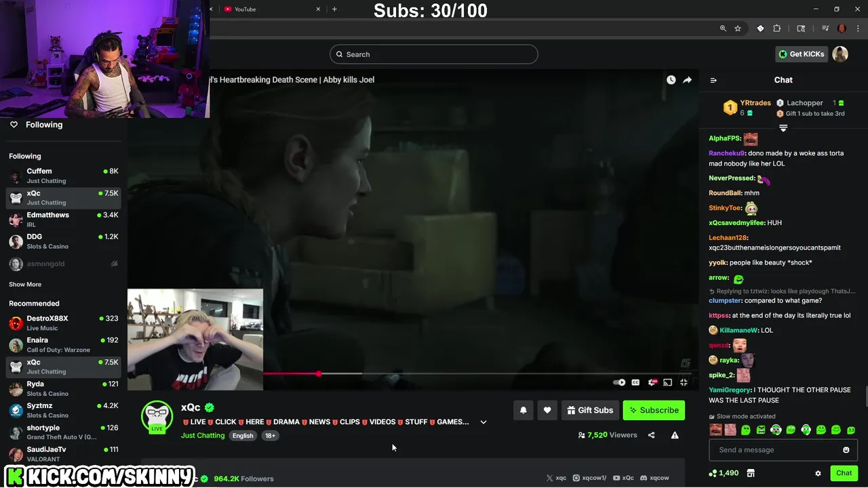Toggle notification bell for xQc
Image resolution: width=868 pixels, height=488 pixels.
[x=524, y=410]
